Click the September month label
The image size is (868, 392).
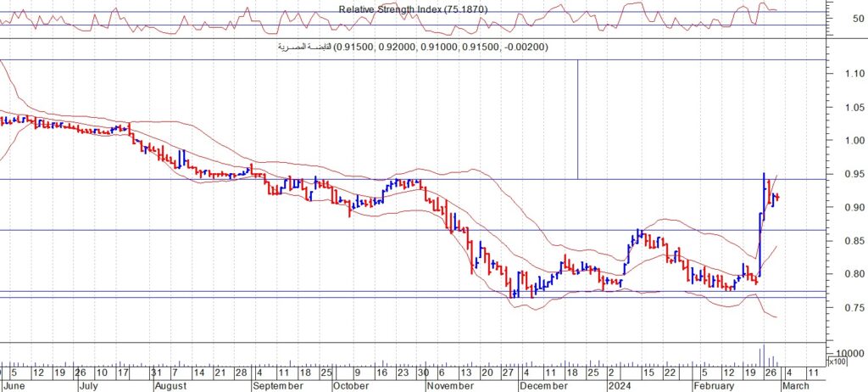coord(278,384)
